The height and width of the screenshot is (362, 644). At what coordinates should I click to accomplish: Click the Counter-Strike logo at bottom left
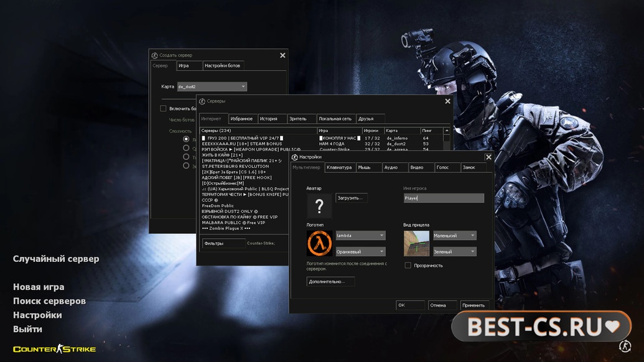(x=54, y=349)
